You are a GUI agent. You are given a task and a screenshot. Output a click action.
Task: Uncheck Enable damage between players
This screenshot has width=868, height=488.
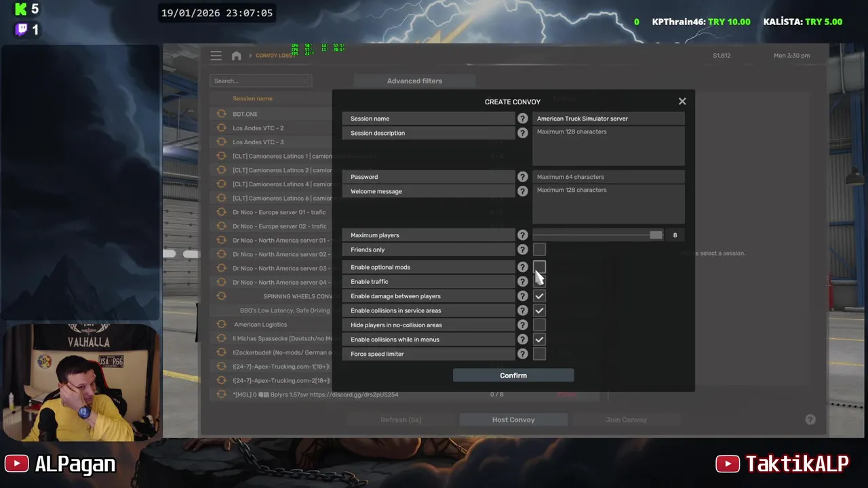click(539, 296)
